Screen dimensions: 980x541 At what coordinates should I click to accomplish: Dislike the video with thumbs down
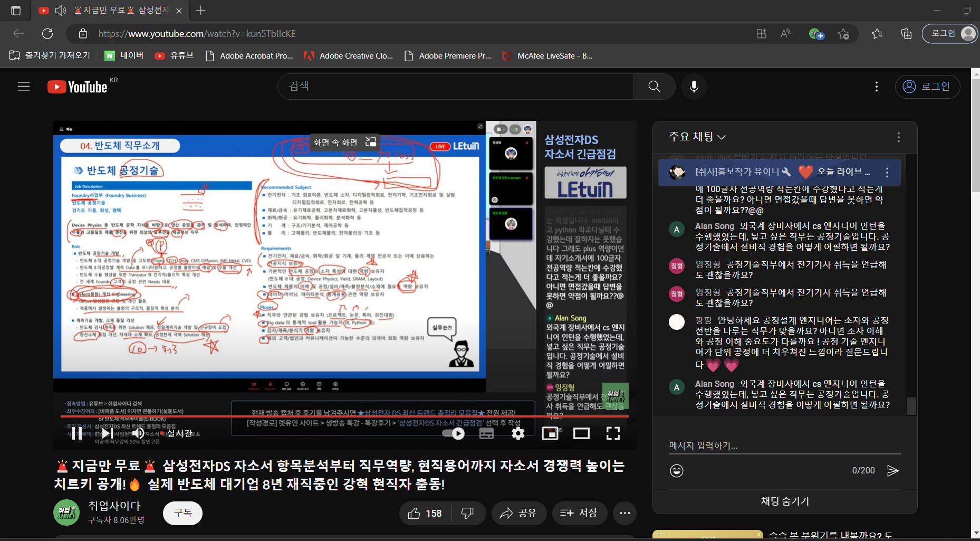468,513
